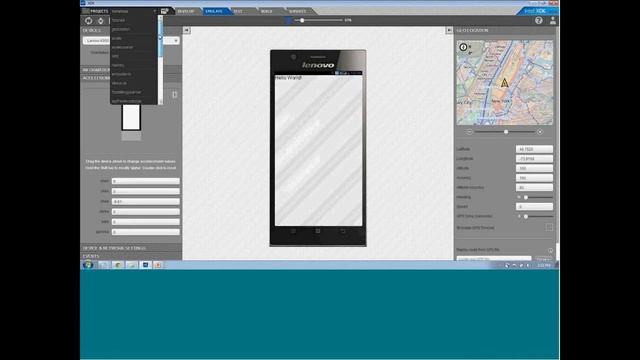This screenshot has width=640, height=360.
Task: Toggle the Simulate GPS Timeout checkbox
Action: pos(549,227)
